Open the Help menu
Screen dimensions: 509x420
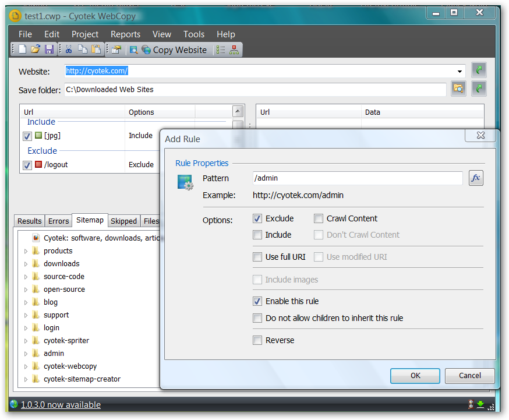coord(226,34)
